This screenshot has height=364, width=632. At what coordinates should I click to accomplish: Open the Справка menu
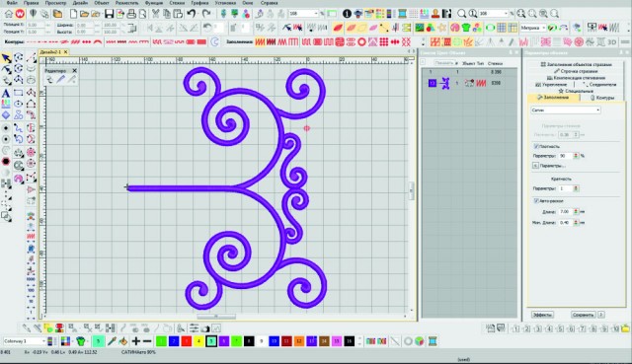coord(270,3)
